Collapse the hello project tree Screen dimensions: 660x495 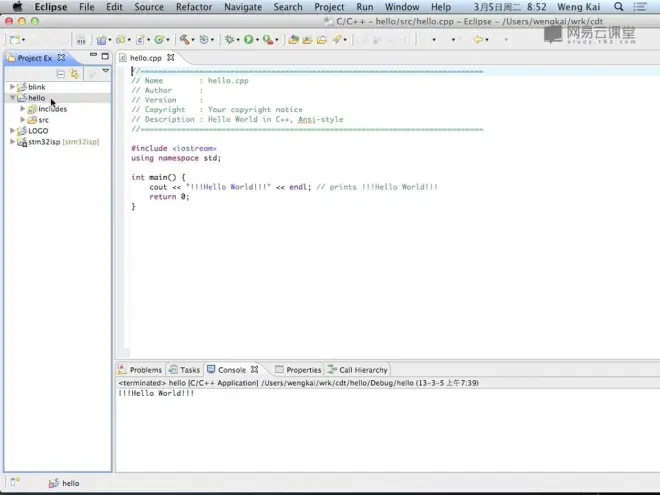[x=12, y=98]
